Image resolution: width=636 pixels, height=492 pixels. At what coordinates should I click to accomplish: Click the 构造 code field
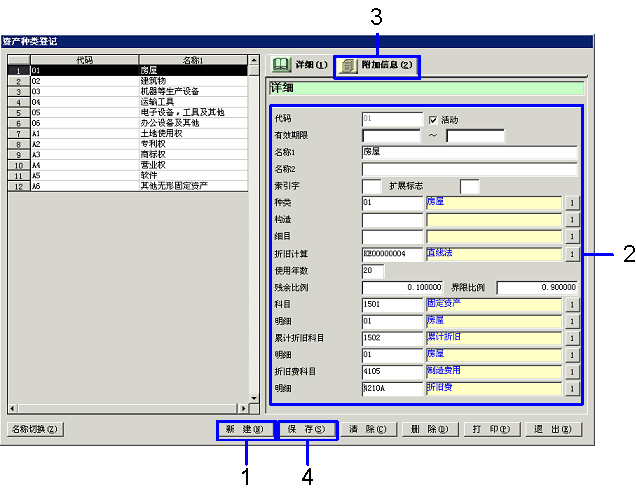pyautogui.click(x=392, y=220)
